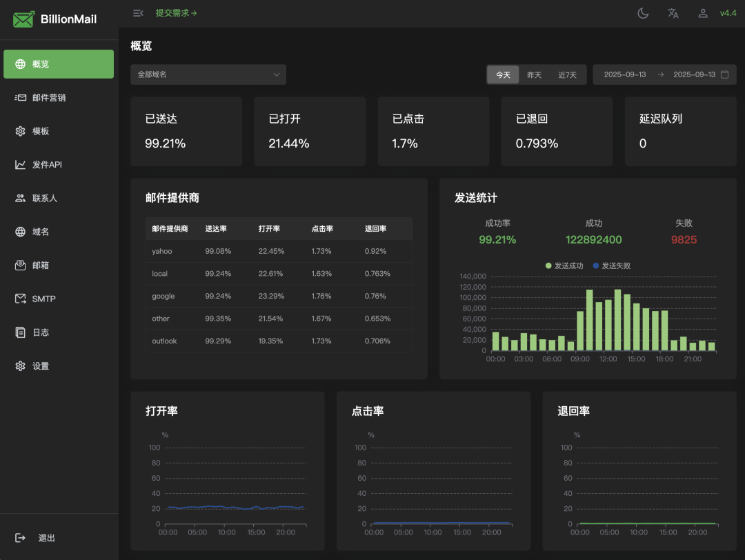The width and height of the screenshot is (745, 560).
Task: Collapse the sidebar with the hamburger icon
Action: tap(138, 12)
